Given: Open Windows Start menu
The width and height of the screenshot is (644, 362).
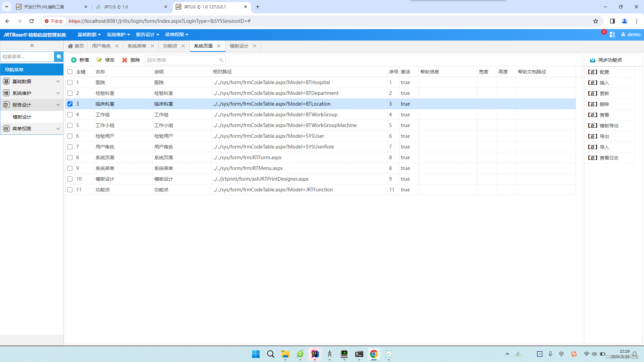Looking at the screenshot, I should point(256,354).
